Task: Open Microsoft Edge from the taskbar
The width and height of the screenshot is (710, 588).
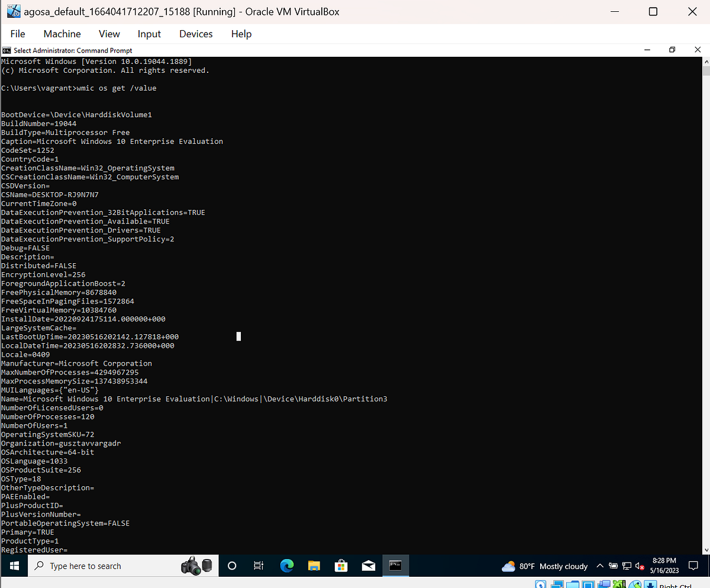Action: (x=286, y=566)
